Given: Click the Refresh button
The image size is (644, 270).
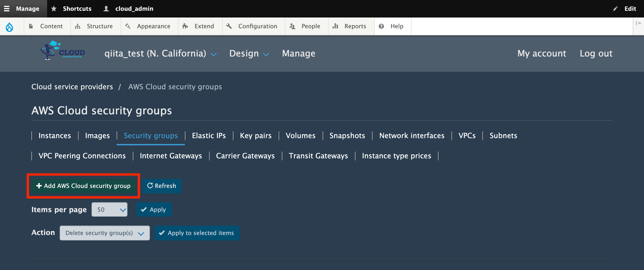Looking at the screenshot, I should (162, 186).
